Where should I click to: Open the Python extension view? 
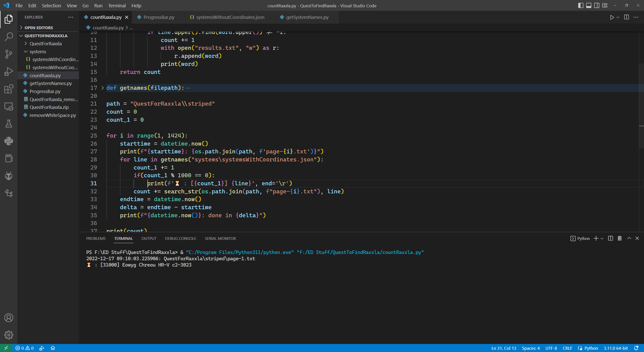pyautogui.click(x=9, y=141)
